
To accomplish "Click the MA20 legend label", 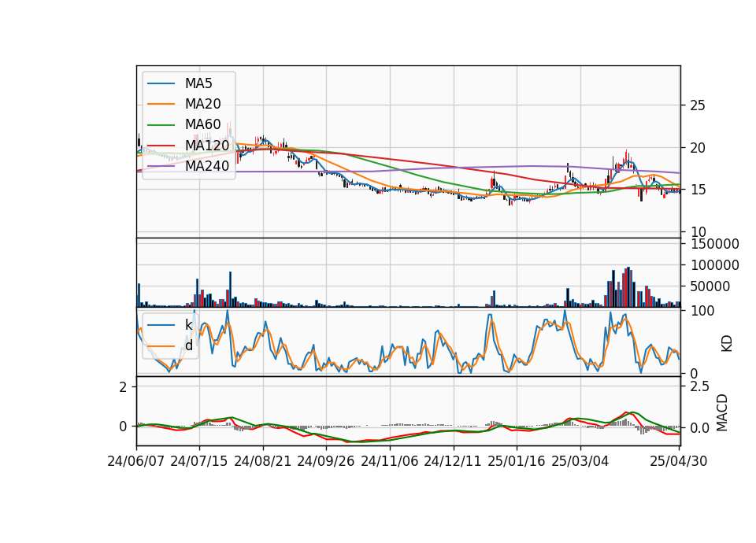I will 203,104.
